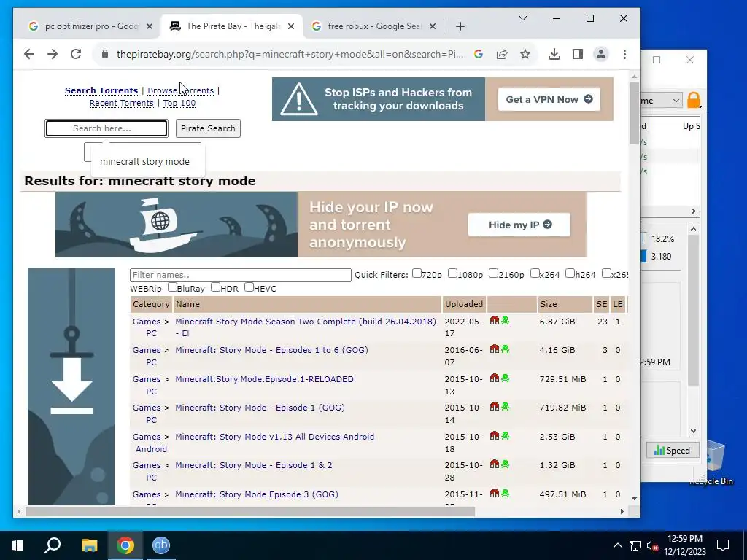Go back with Chrome's back arrow
This screenshot has width=747, height=560.
[29, 54]
